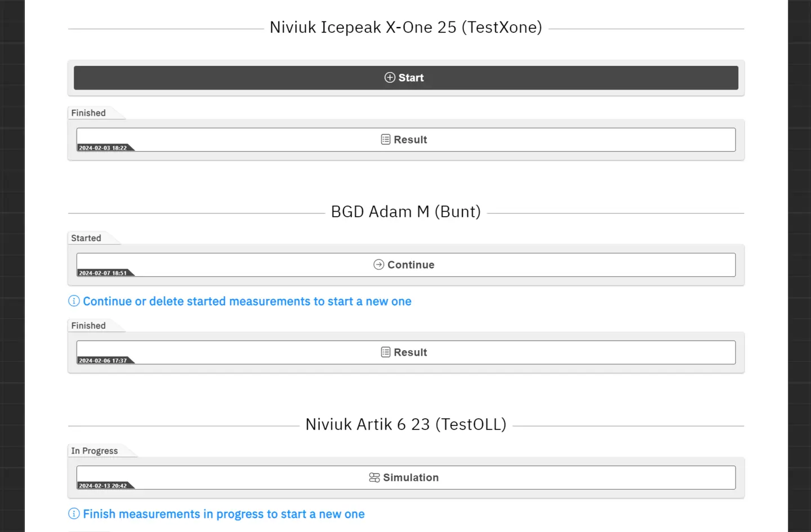Select the In Progress label under Niviuk Artik
This screenshot has width=811, height=532.
click(95, 451)
